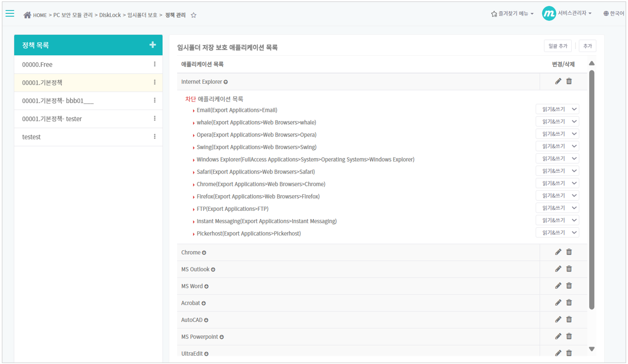Click the 추가 button
This screenshot has height=364, width=628.
coord(587,46)
